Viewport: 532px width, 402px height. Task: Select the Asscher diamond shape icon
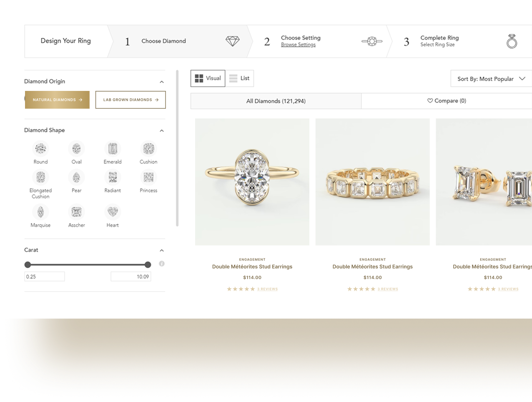pos(76,212)
